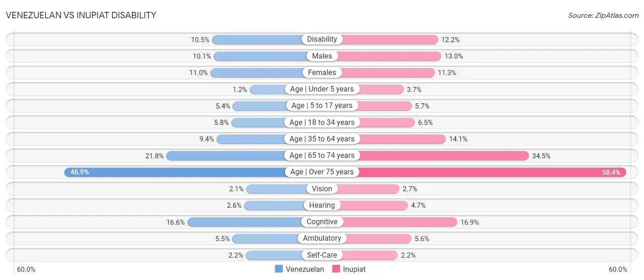Select the Cognitive category label
The height and width of the screenshot is (280, 644).
coord(322,222)
